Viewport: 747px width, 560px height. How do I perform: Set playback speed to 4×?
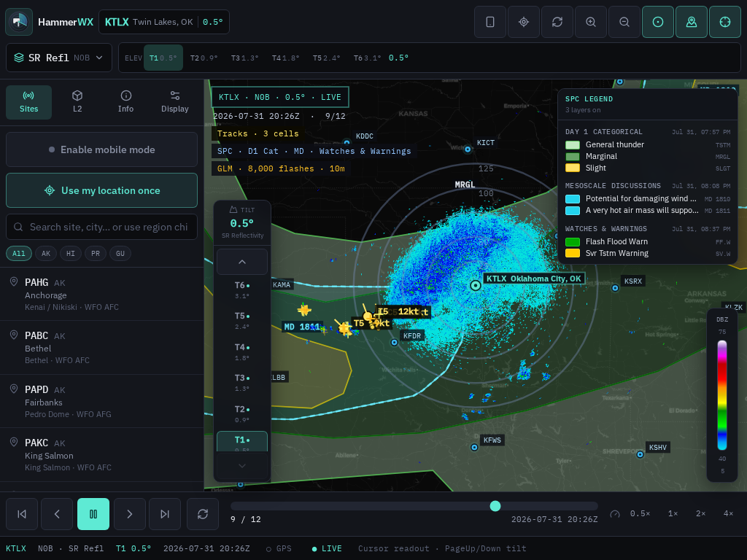click(729, 513)
